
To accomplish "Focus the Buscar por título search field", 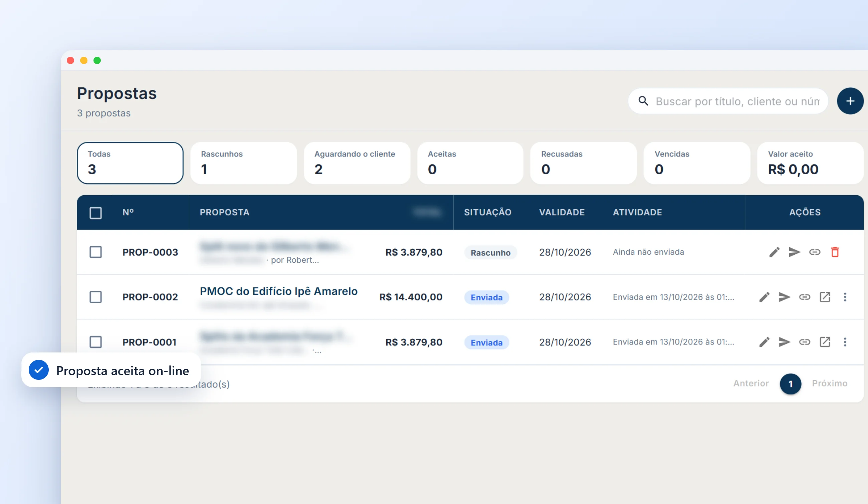I will (x=728, y=101).
